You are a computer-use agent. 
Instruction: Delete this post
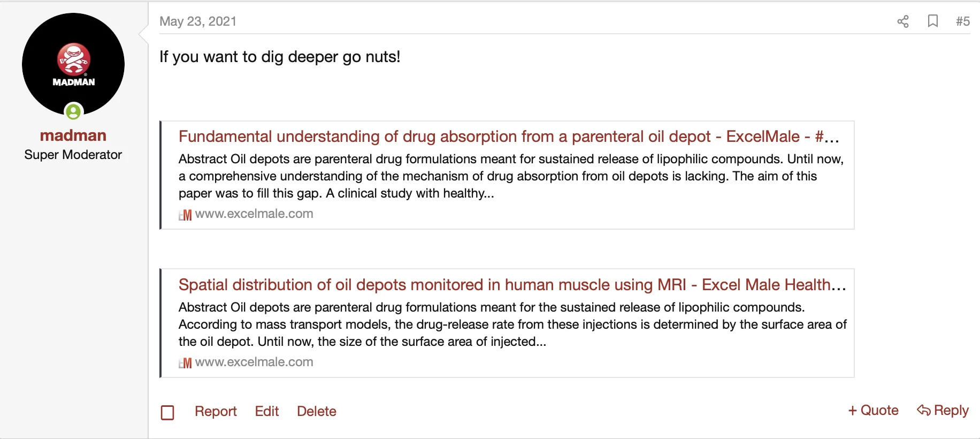point(317,411)
